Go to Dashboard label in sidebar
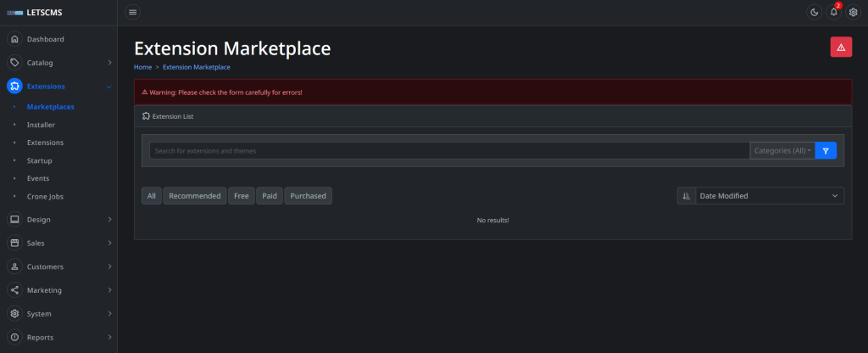Screen dimensions: 868x353 pos(46,39)
